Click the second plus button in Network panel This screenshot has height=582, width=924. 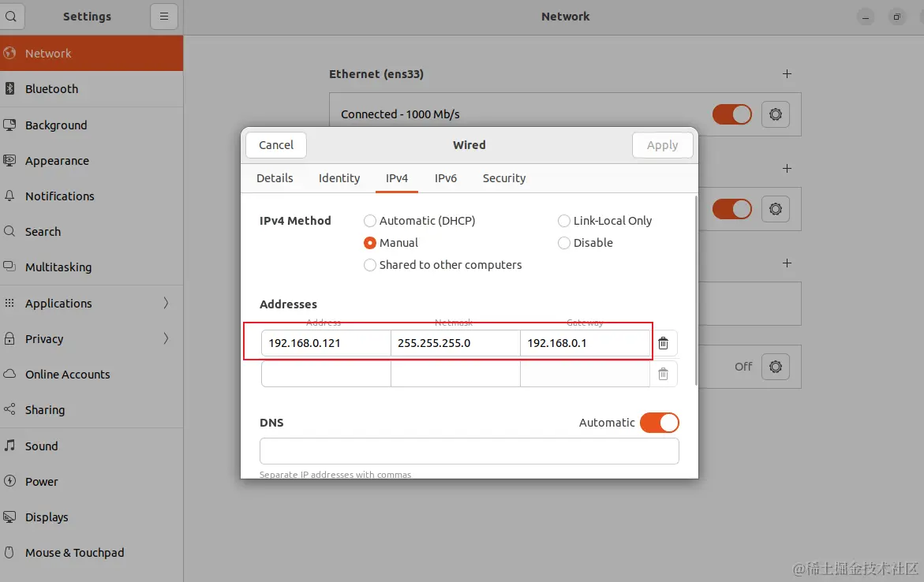(787, 169)
